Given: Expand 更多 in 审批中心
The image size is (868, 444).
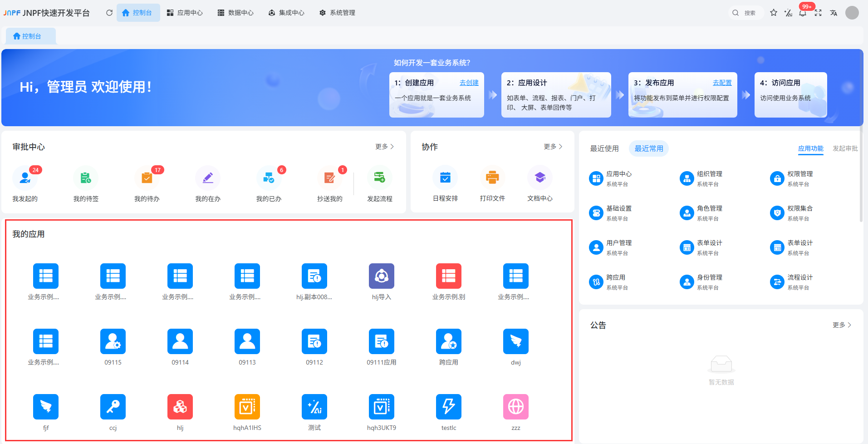Looking at the screenshot, I should pos(384,147).
